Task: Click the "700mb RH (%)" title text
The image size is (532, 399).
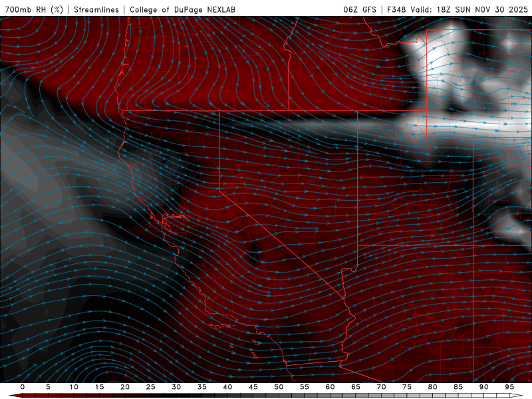Action: [x=35, y=9]
